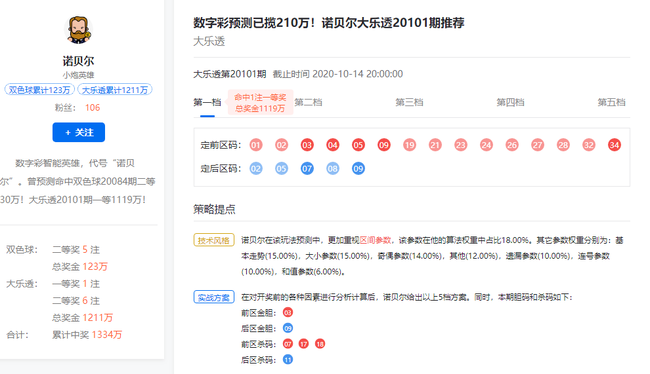Click red front-zone ball 34
650x374 pixels.
[614, 145]
